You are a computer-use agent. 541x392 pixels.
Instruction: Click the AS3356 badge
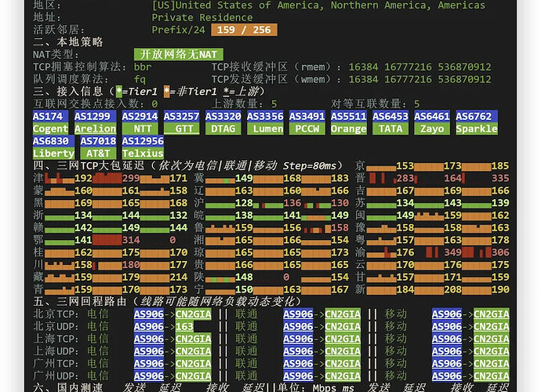265,116
